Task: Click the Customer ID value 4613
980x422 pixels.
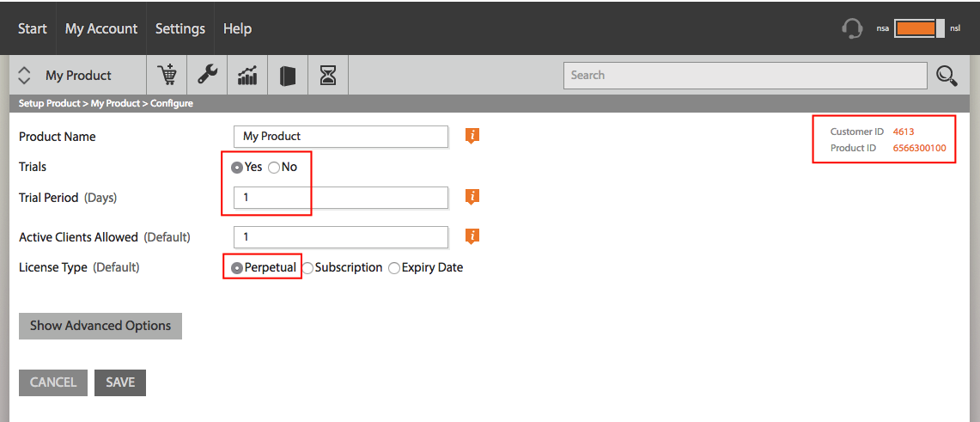Action: coord(904,131)
